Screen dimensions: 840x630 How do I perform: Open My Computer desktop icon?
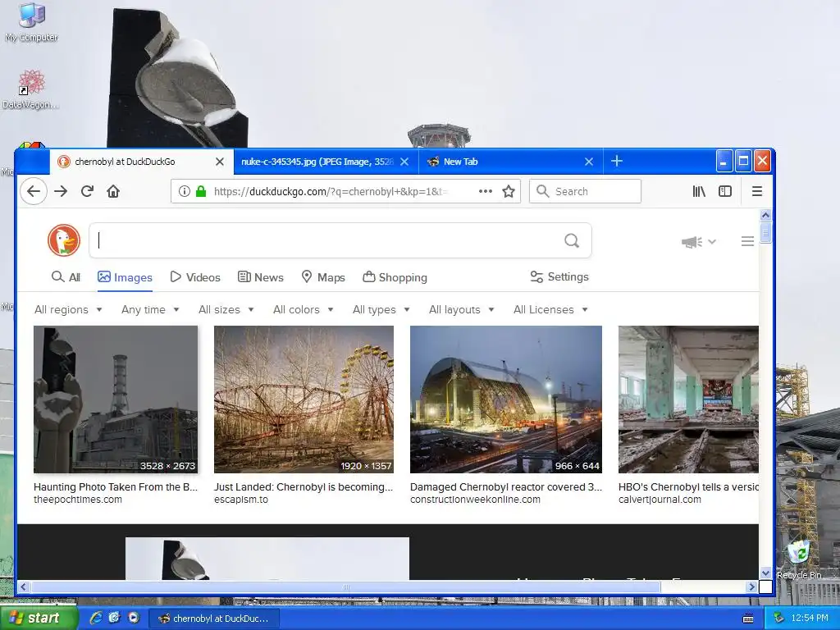pos(32,22)
